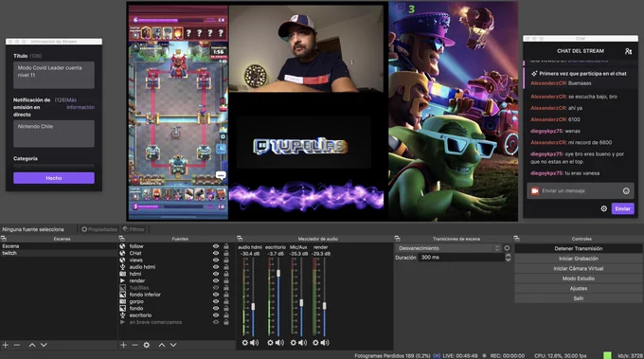Pop out the Controles dock panel
This screenshot has height=359, width=644.
516,239
